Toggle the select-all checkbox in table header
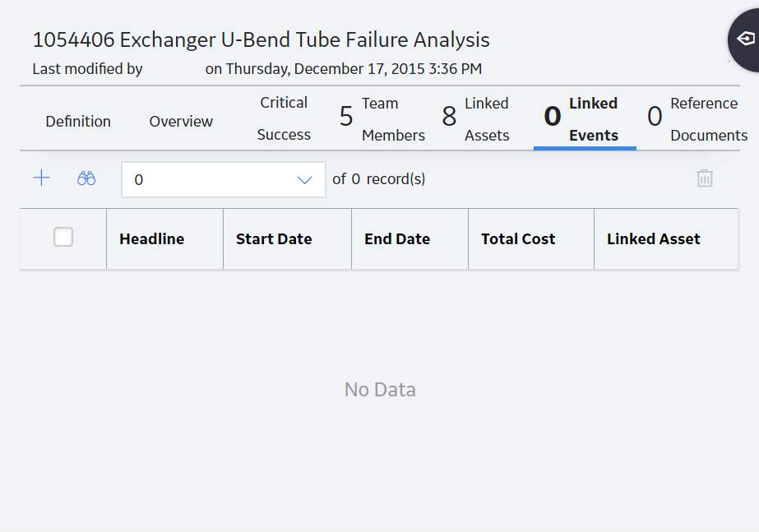Screen dimensions: 759x532 point(63,237)
